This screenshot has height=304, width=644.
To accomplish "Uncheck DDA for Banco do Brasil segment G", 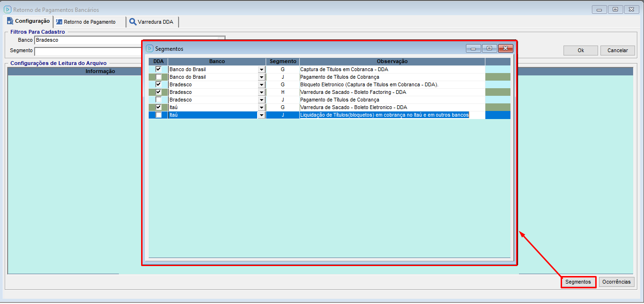I will (159, 69).
